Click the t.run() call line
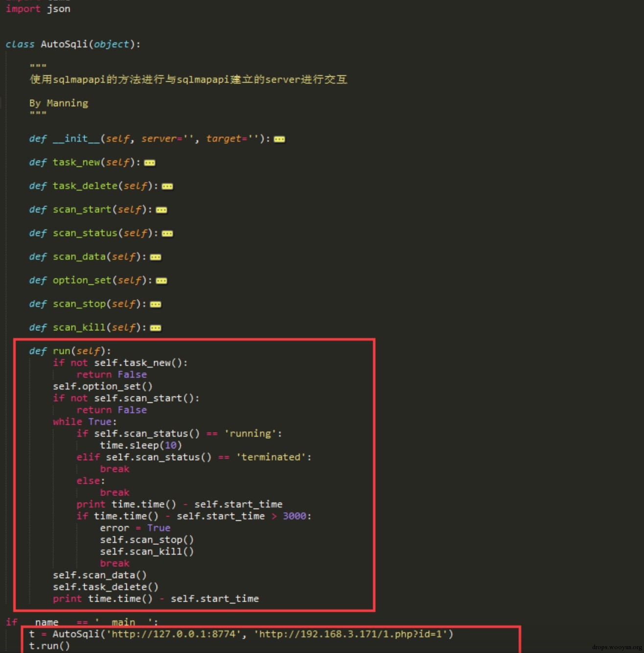 click(x=49, y=646)
